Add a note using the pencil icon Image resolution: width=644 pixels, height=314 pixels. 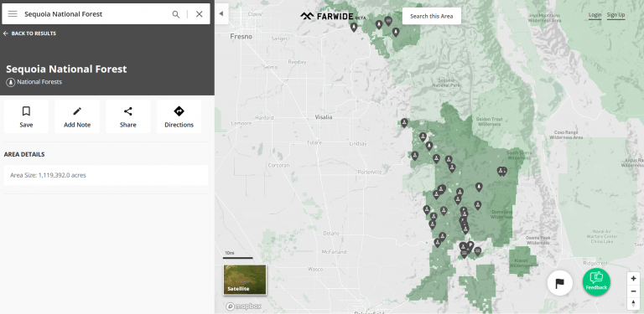[x=77, y=116]
